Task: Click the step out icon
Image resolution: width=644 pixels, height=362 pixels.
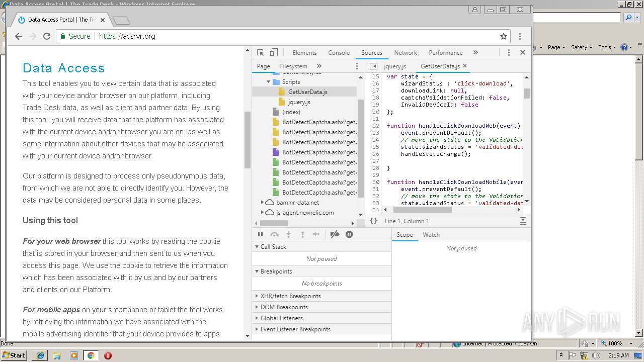Action: pos(302,234)
